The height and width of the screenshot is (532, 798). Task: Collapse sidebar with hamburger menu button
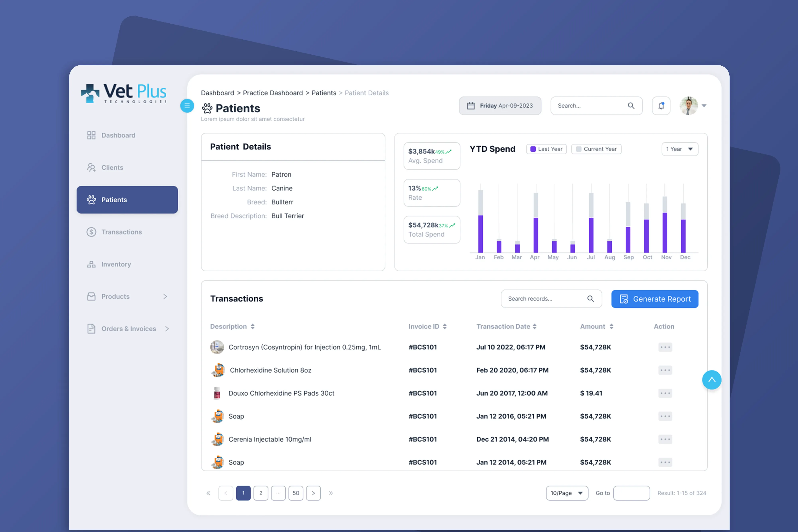point(187,106)
